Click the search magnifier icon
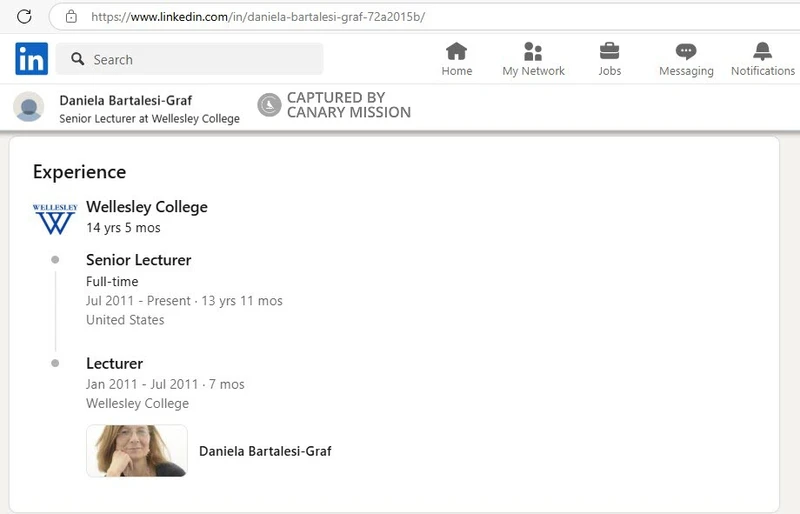 click(78, 59)
